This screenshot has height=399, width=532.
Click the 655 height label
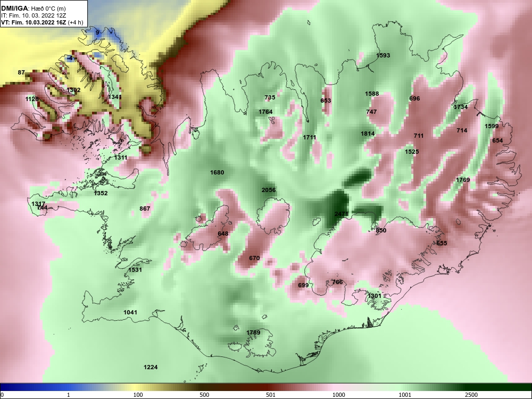pos(442,243)
